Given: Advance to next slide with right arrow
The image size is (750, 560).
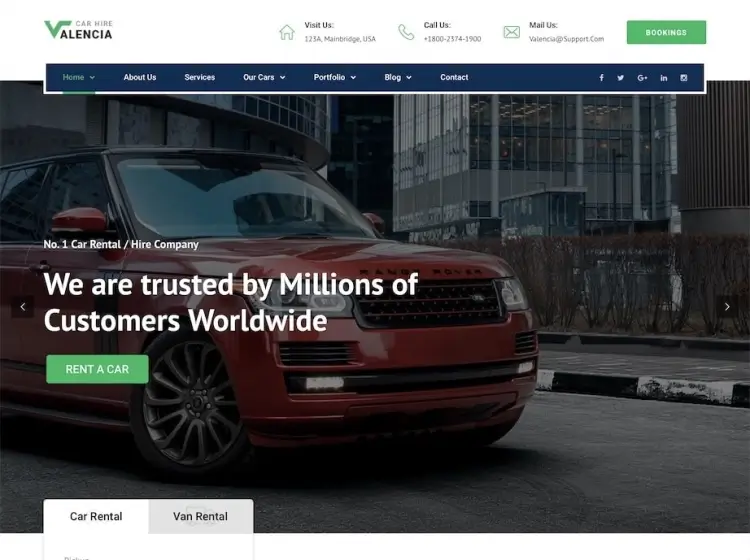Looking at the screenshot, I should click(727, 307).
